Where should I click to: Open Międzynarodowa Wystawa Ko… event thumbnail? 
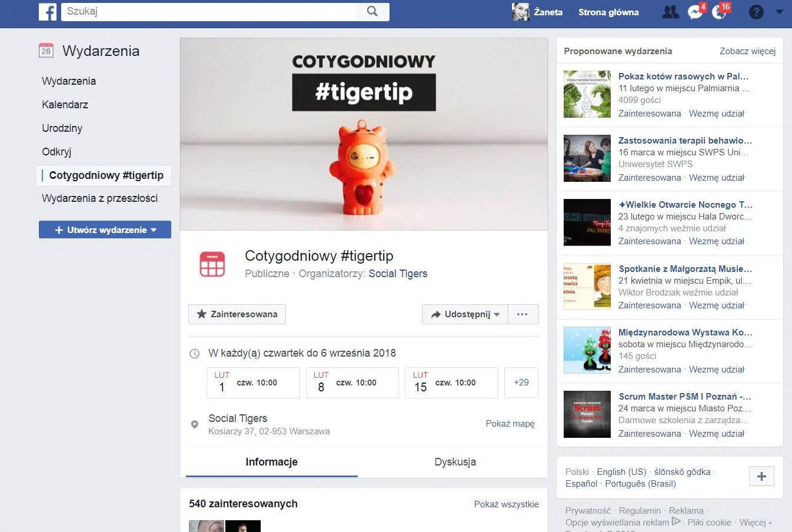(587, 350)
